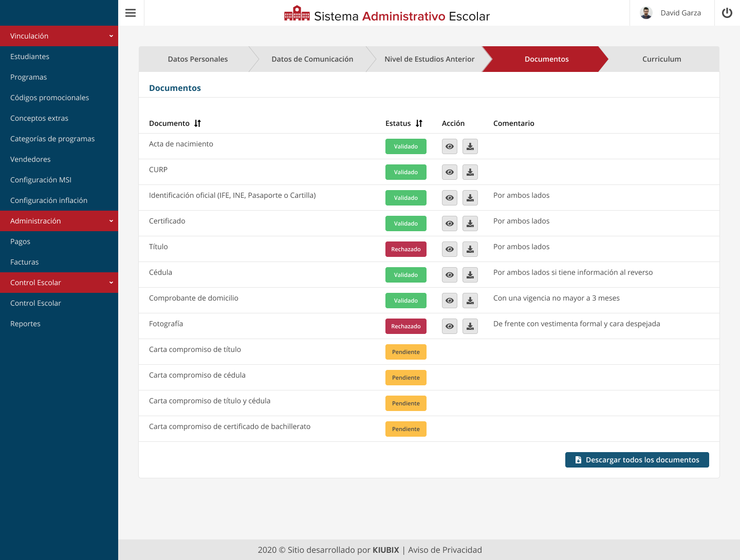The image size is (740, 560).
Task: Go to Datos de Comunicación tab
Action: (312, 59)
